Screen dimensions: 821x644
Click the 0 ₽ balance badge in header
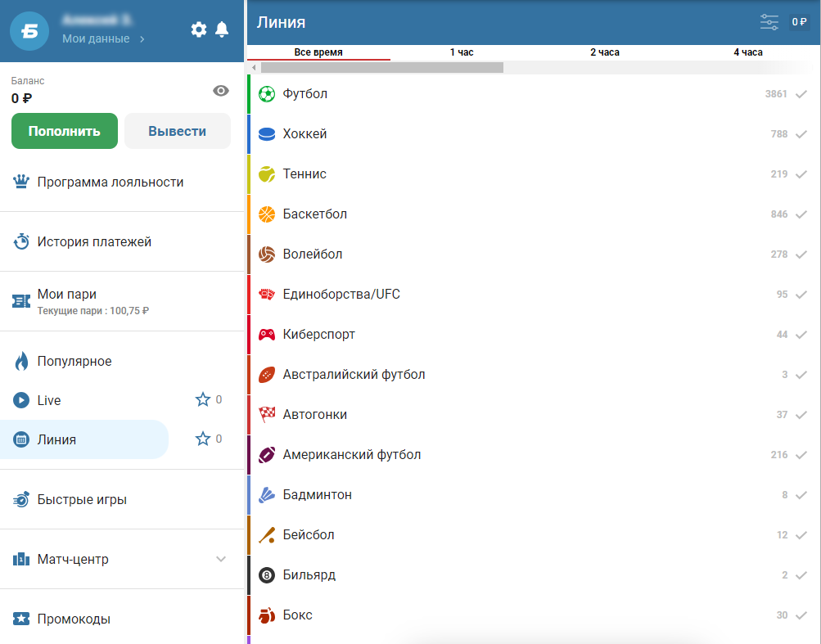point(799,22)
